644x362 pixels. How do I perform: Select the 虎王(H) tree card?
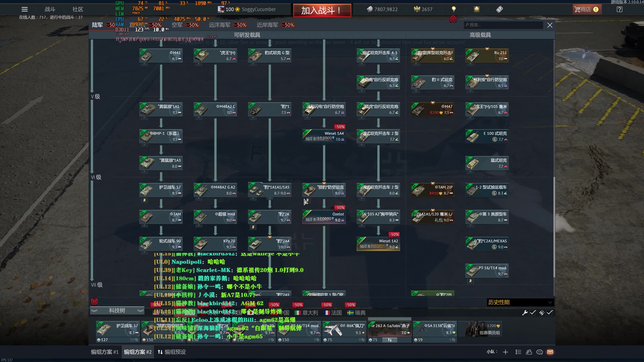pos(215,56)
